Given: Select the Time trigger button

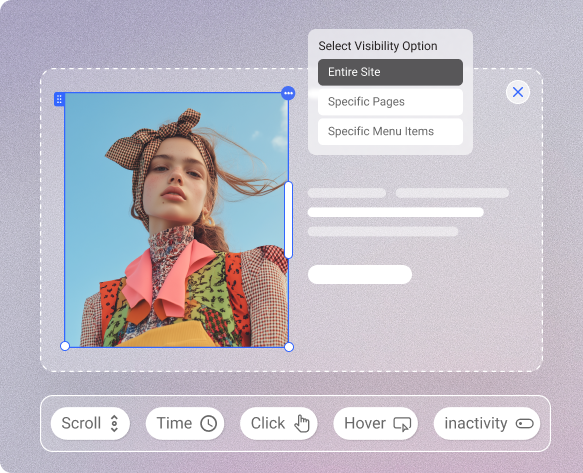Looking at the screenshot, I should (185, 424).
